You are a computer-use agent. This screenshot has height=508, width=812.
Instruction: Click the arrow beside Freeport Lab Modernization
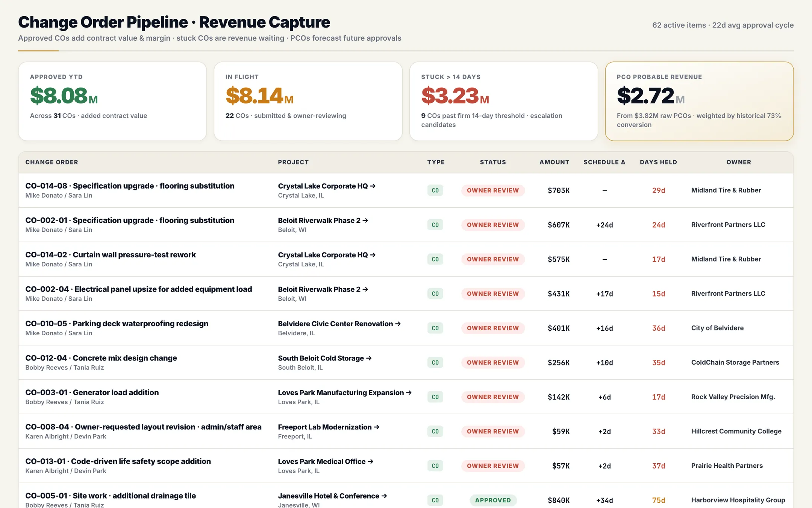[x=377, y=427]
